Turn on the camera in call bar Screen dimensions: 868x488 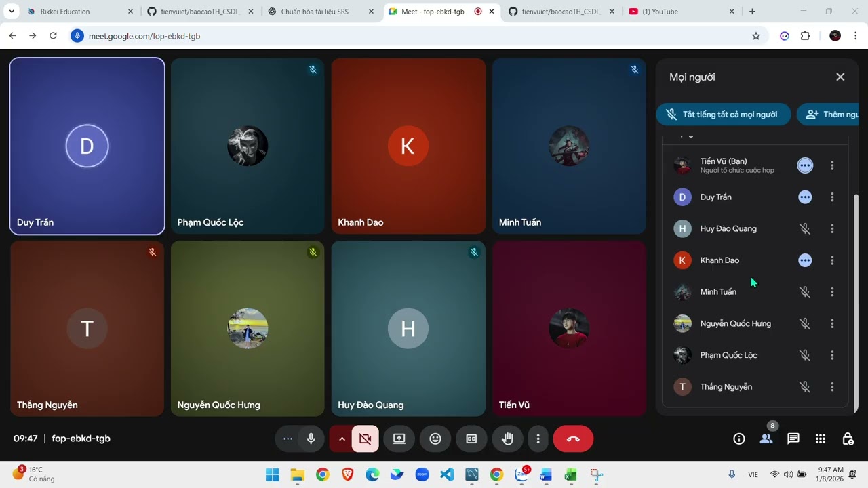366,439
